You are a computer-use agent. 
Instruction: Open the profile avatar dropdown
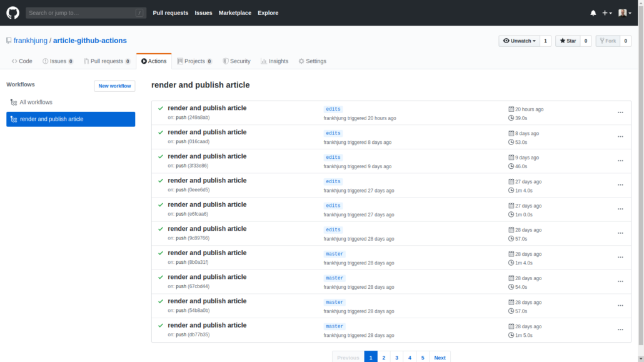pyautogui.click(x=625, y=13)
